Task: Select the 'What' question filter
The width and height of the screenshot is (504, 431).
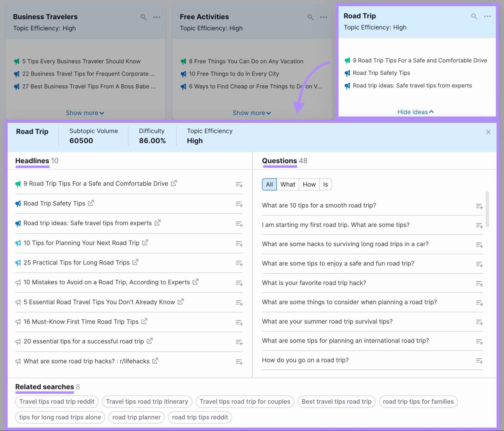Action: pyautogui.click(x=287, y=184)
